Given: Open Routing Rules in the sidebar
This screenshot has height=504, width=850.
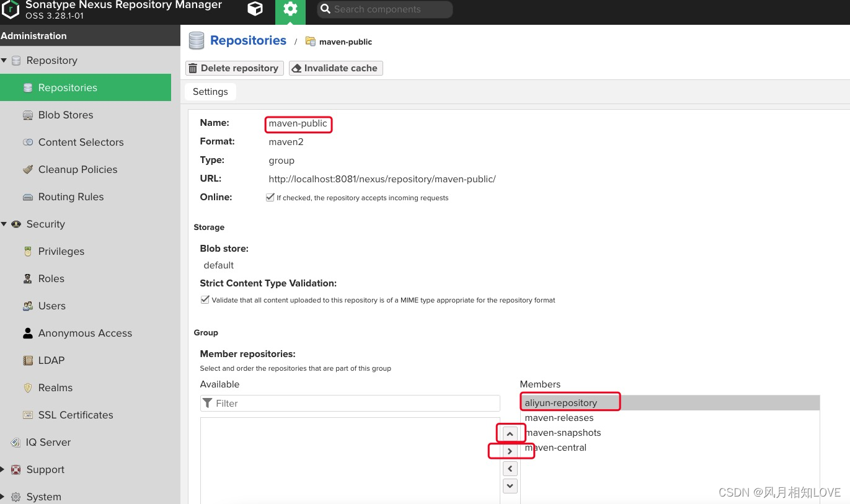Looking at the screenshot, I should [x=86, y=197].
